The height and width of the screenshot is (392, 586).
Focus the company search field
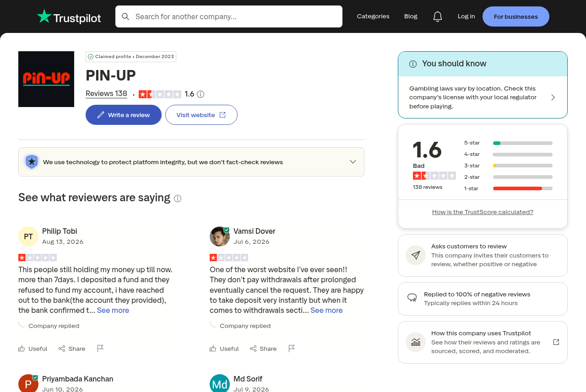point(229,16)
